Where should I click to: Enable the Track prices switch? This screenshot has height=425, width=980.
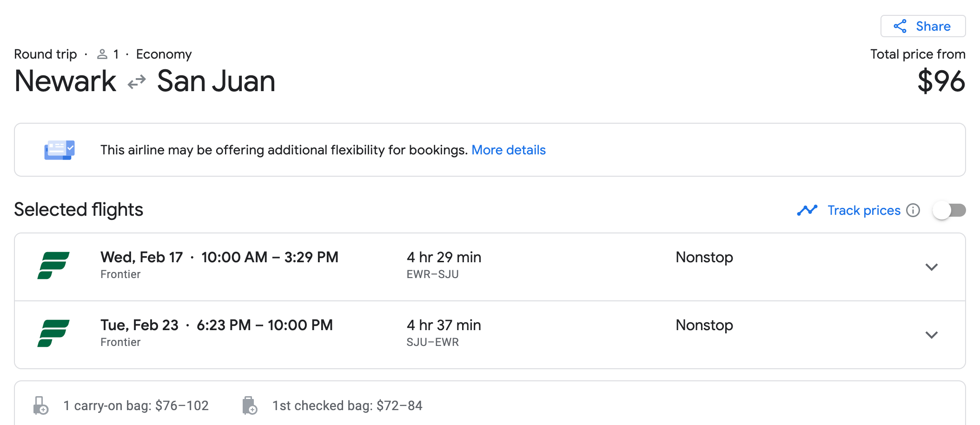pos(949,210)
